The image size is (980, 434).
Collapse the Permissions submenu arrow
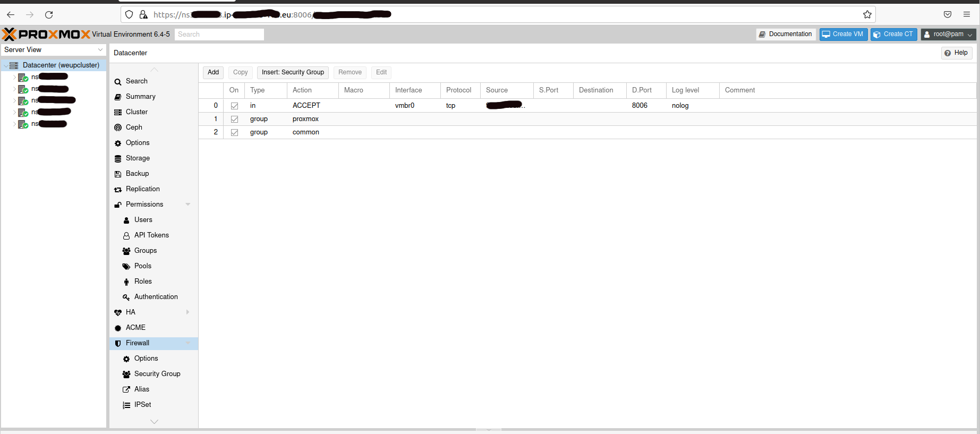(x=188, y=205)
